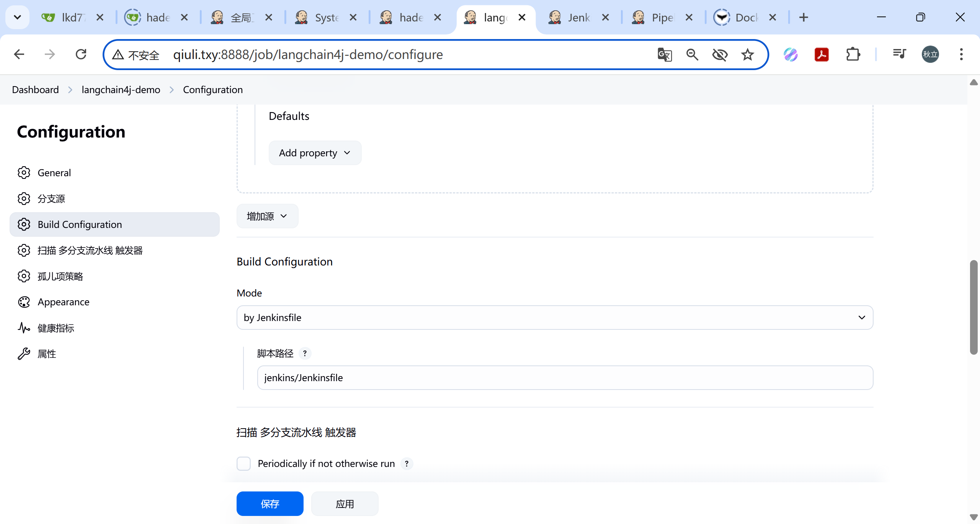Open the browser extensions puzzle icon
The height and width of the screenshot is (524, 980).
click(x=853, y=55)
